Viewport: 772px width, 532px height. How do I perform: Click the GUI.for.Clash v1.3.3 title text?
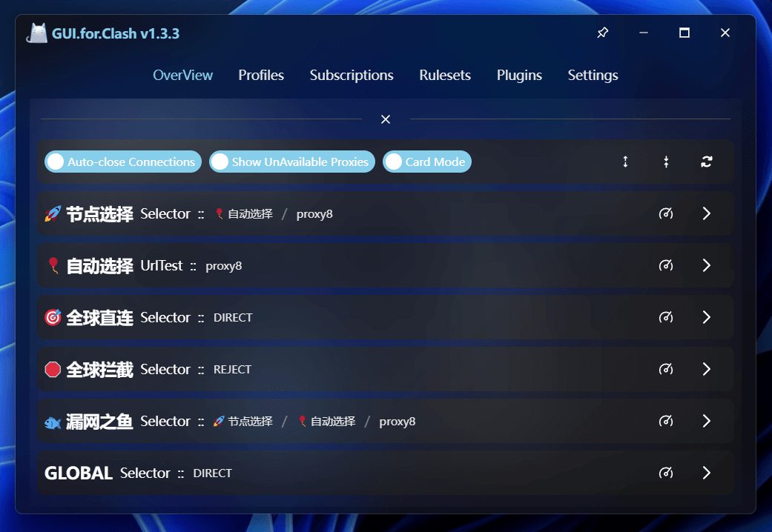pyautogui.click(x=116, y=33)
